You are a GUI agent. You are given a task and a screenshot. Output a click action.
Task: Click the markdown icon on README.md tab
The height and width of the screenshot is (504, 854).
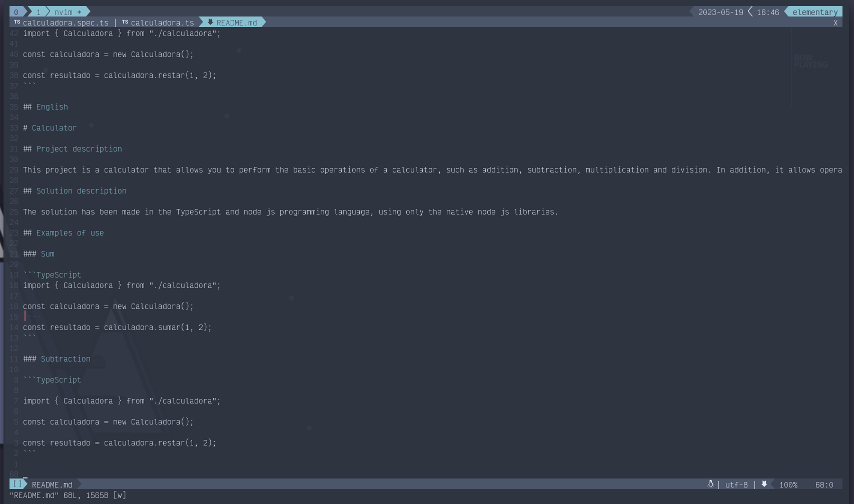[211, 22]
